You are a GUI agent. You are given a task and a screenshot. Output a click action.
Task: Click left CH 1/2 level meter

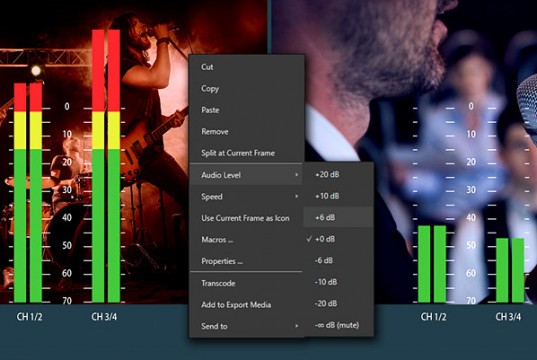28,193
